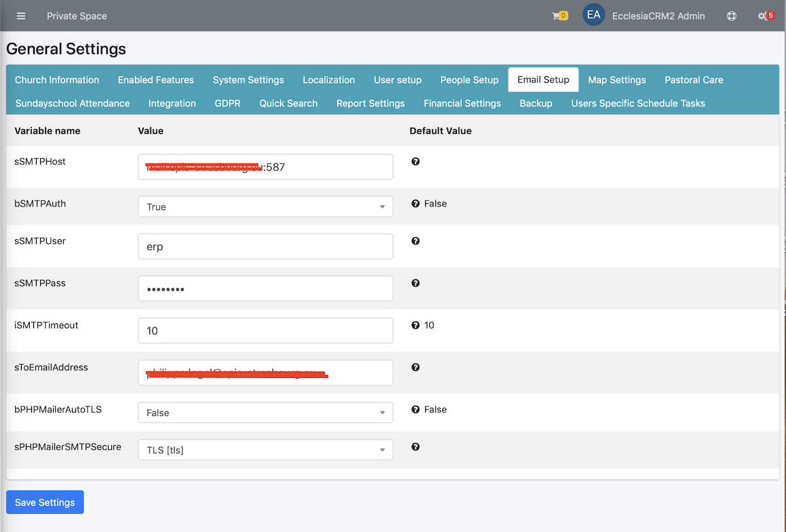Click help icon for iSMTPTimeout
Image resolution: width=786 pixels, height=532 pixels.
415,325
